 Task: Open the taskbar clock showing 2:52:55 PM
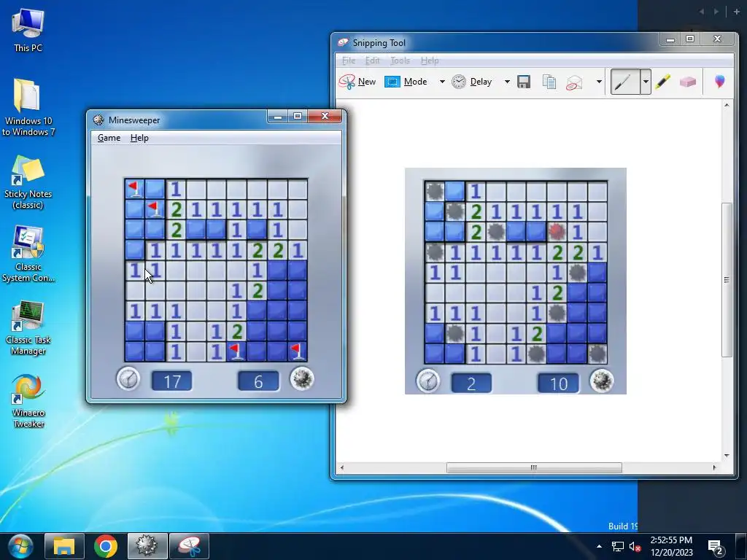pyautogui.click(x=671, y=546)
